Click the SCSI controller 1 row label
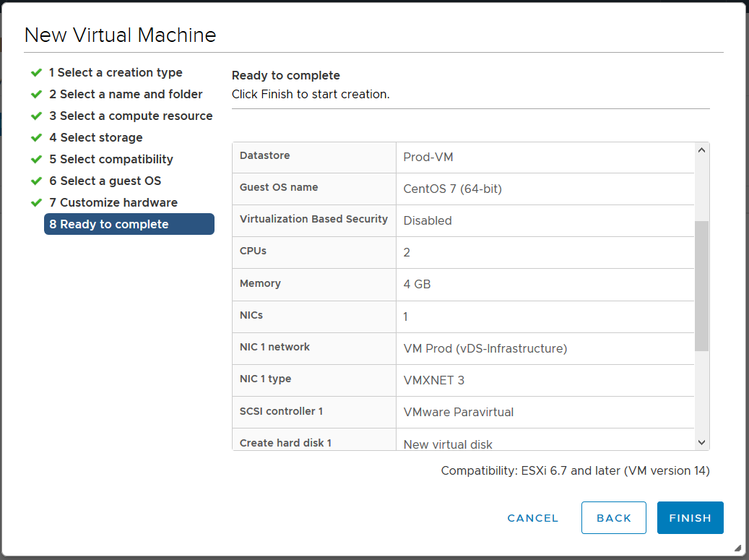 click(281, 411)
